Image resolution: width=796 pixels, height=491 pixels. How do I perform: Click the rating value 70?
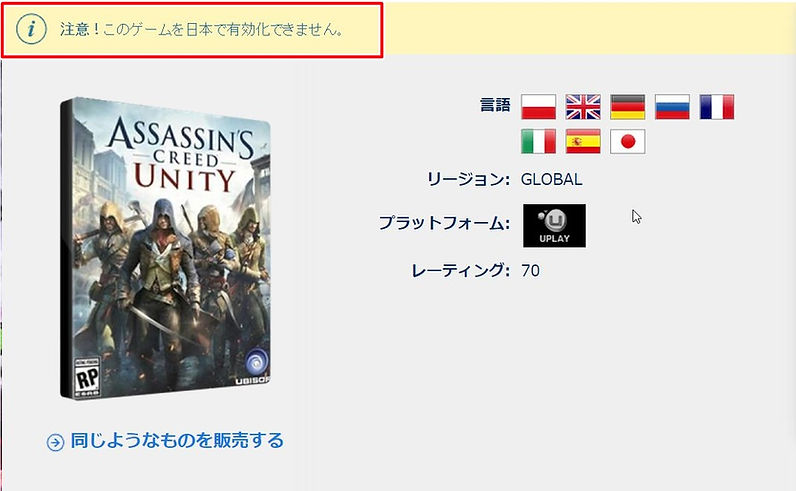pos(530,271)
